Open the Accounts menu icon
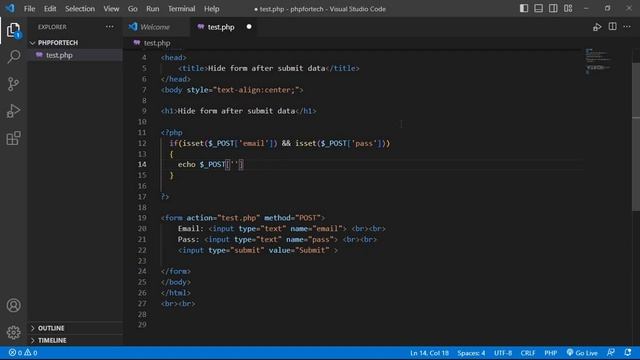This screenshot has height=360, width=640. tap(13, 305)
